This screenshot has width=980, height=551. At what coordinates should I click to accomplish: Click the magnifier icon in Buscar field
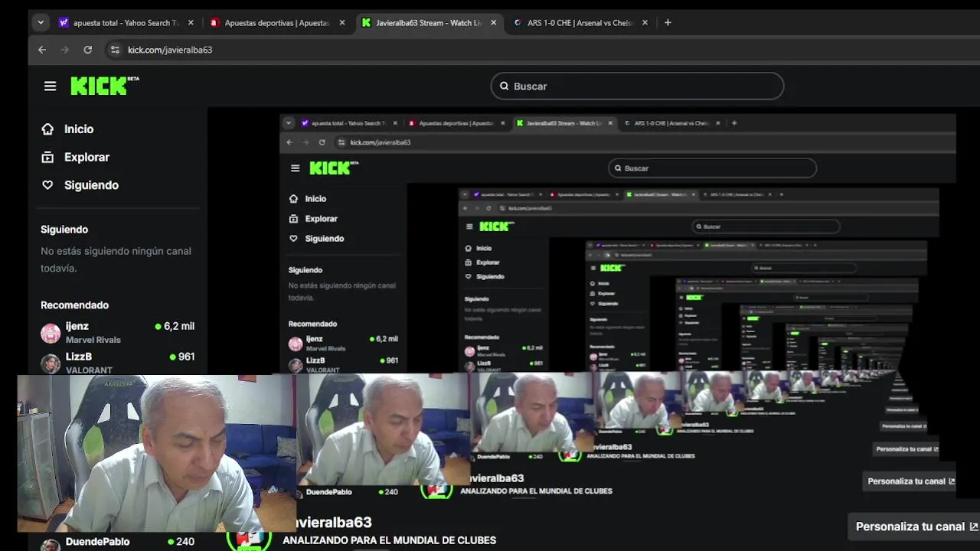point(505,86)
